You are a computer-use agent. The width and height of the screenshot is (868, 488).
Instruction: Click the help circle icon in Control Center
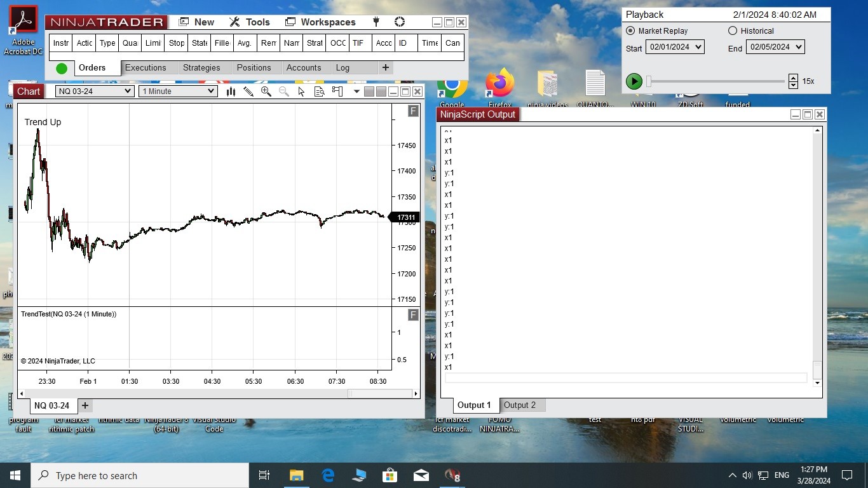pyautogui.click(x=400, y=22)
